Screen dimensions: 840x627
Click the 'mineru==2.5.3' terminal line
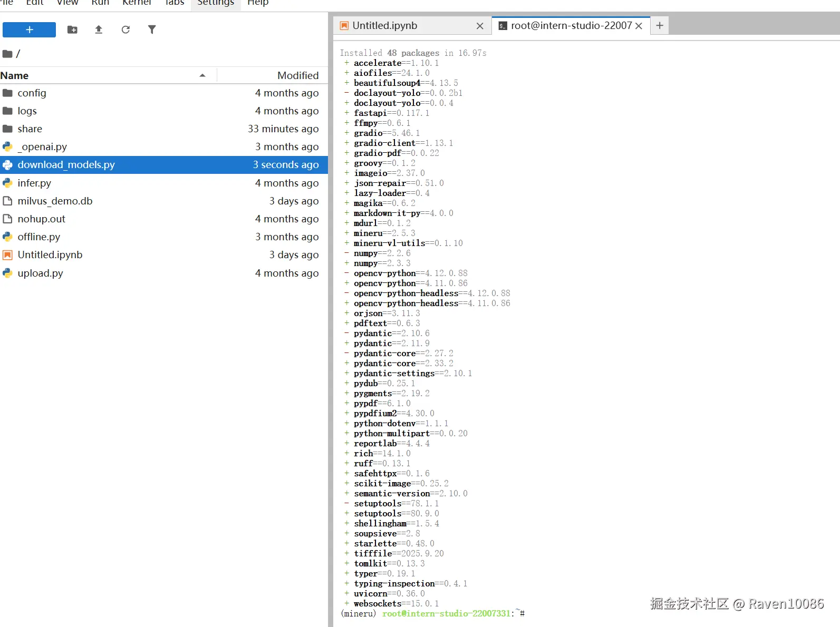380,233
